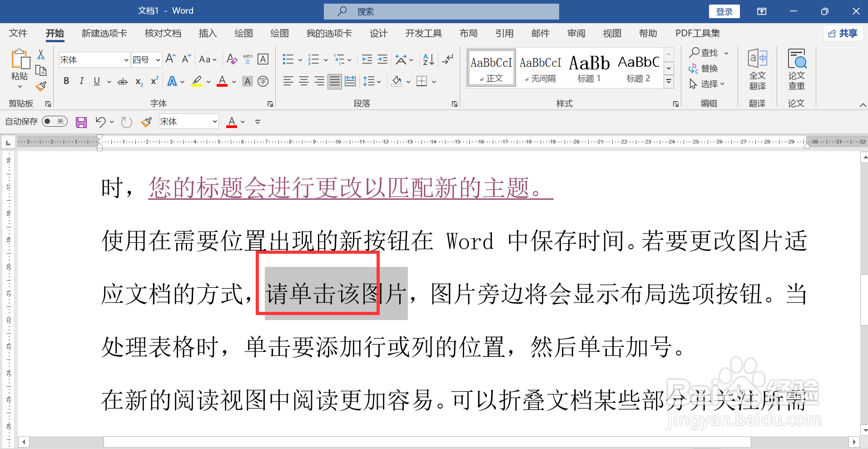Toggle the AutoSave switch
Screen dimensions: 868x449
pos(55,121)
